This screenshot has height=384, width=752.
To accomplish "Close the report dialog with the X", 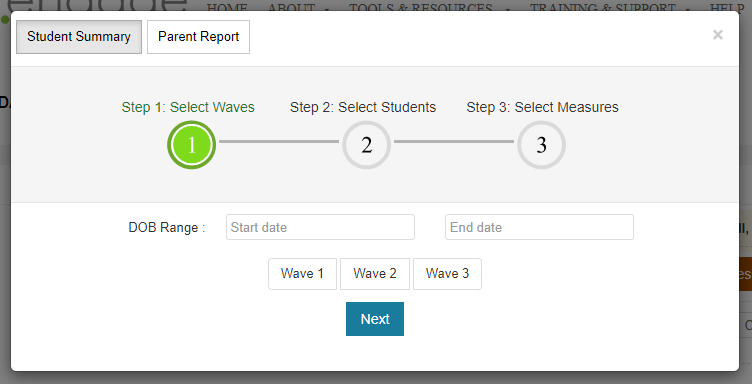I will pos(717,35).
